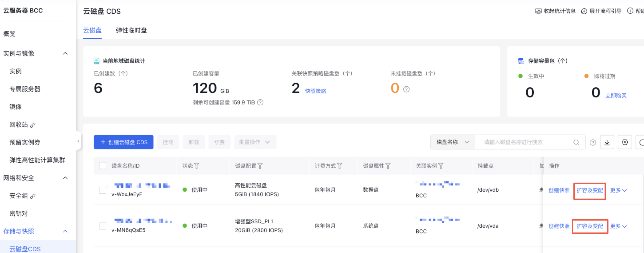Click the disk statistics panel icon
Screen dimensions: 644x253
97,61
